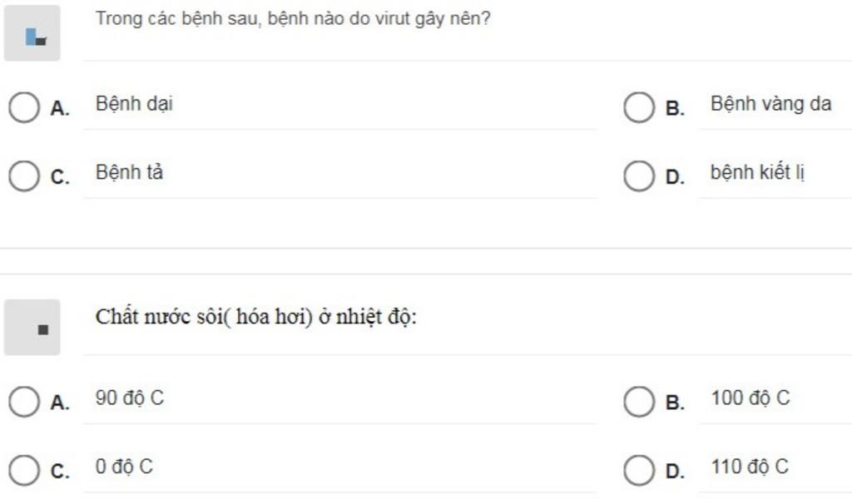Choose radio option C Bệnh tả

click(x=24, y=176)
